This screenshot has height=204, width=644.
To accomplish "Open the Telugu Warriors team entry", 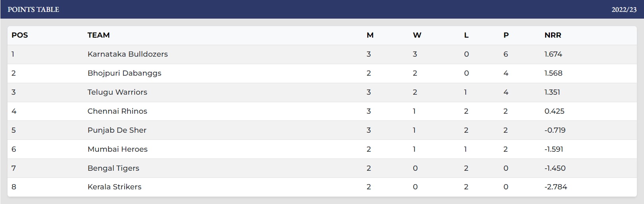I will (x=117, y=92).
